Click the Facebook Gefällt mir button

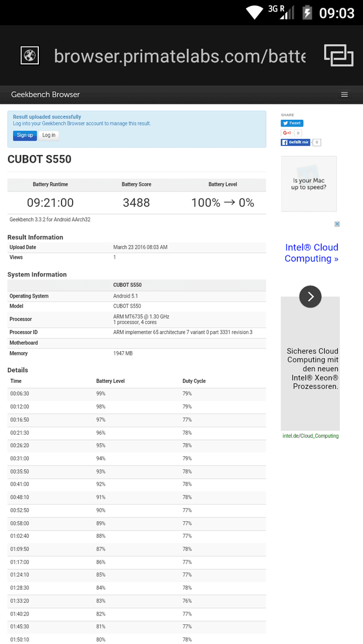(296, 142)
